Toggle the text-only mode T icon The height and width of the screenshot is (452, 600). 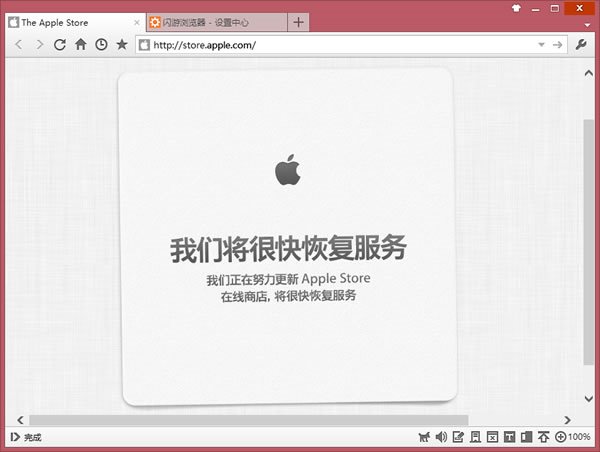(x=509, y=437)
